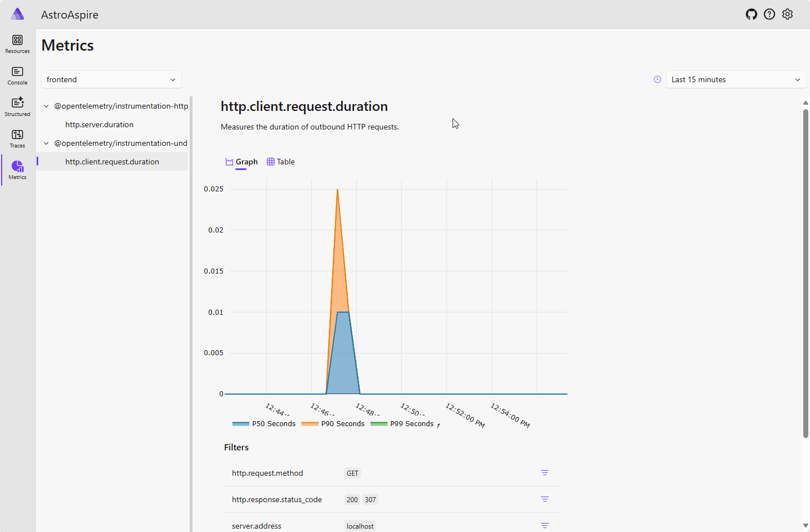The height and width of the screenshot is (532, 810).
Task: Select http.server.duration metric
Action: (x=99, y=124)
